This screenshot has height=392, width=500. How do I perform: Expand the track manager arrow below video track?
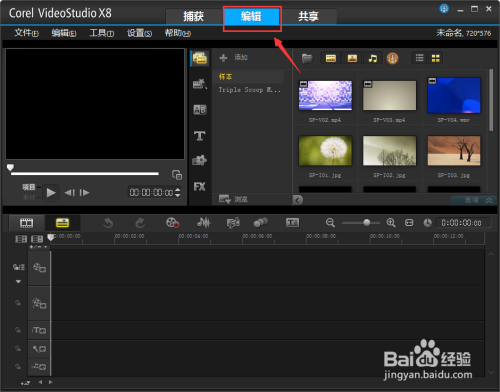[18, 282]
